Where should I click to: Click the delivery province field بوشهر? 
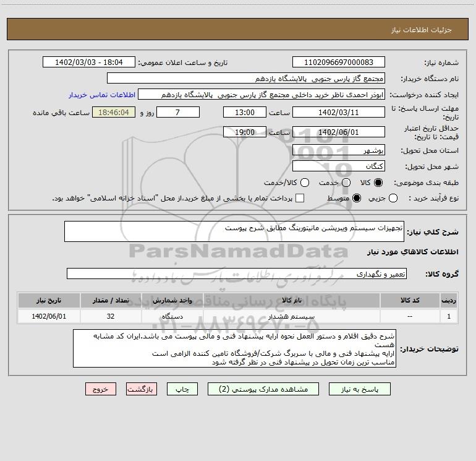[x=339, y=150]
